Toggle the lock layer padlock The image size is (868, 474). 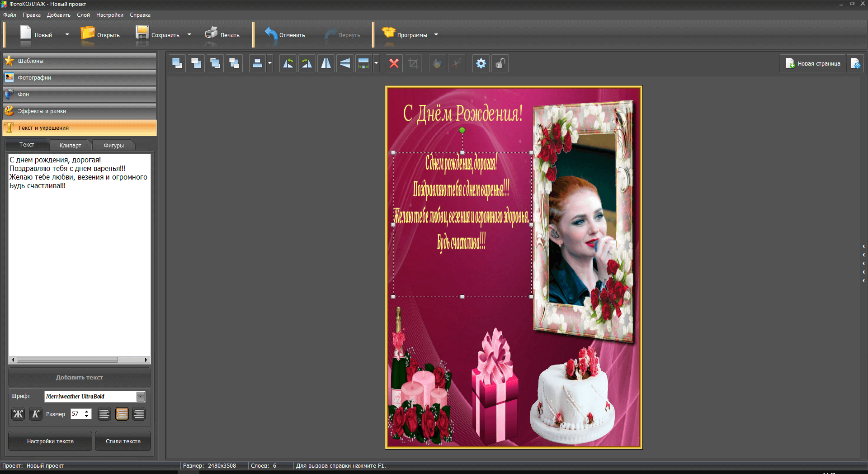500,63
